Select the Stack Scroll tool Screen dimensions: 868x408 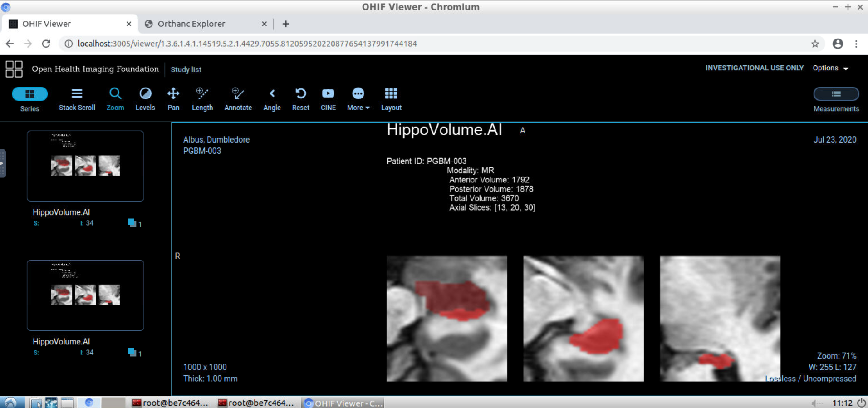pyautogui.click(x=77, y=99)
